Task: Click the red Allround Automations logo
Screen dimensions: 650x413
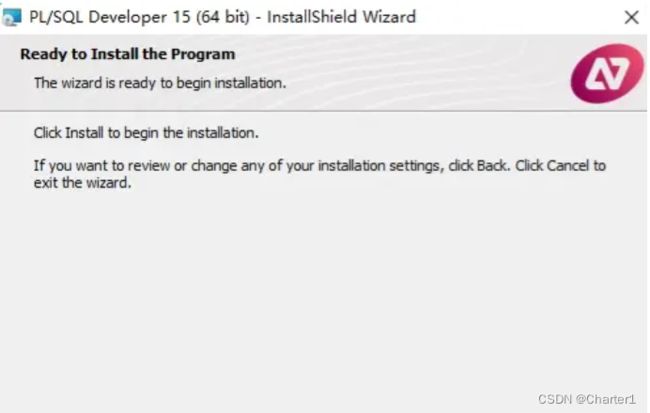Action: pos(607,74)
